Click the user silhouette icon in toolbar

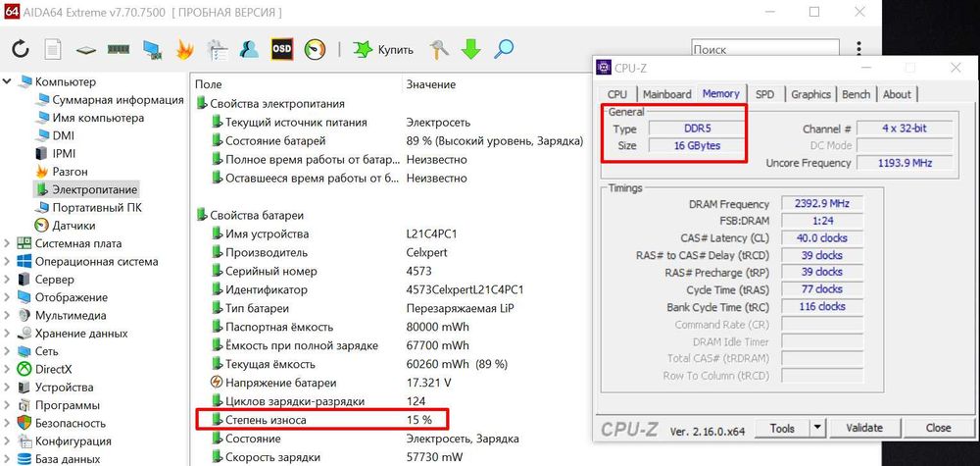pos(249,49)
